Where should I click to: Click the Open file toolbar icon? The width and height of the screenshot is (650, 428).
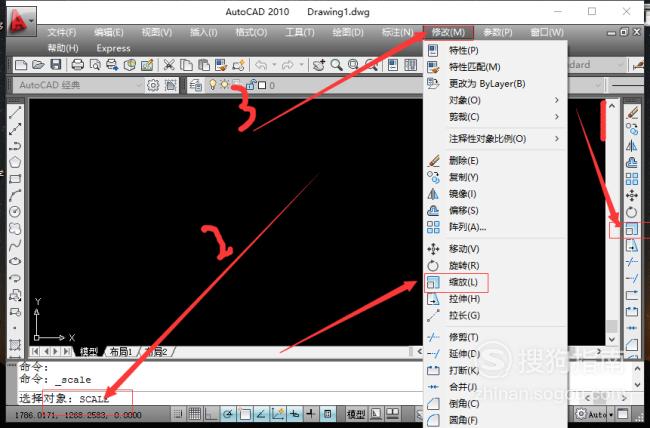pyautogui.click(x=38, y=65)
